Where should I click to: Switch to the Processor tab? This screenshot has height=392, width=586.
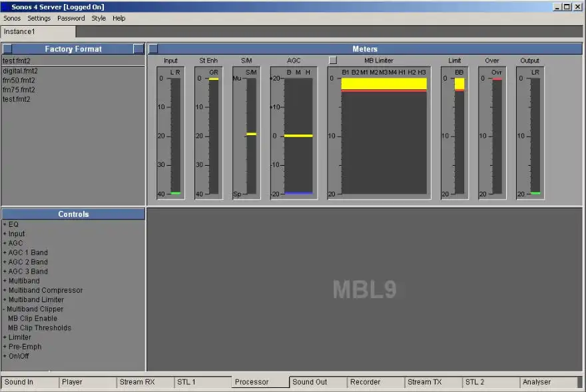(260, 382)
